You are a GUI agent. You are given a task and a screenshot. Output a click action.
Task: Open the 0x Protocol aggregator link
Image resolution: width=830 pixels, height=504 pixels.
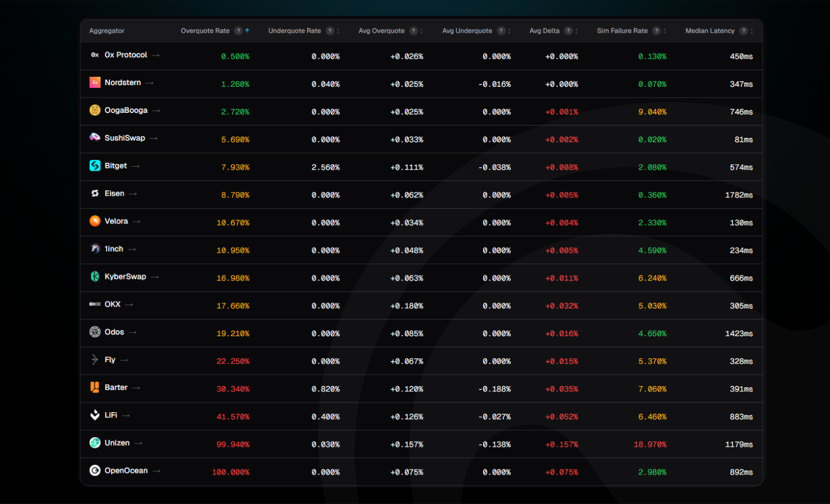click(126, 55)
